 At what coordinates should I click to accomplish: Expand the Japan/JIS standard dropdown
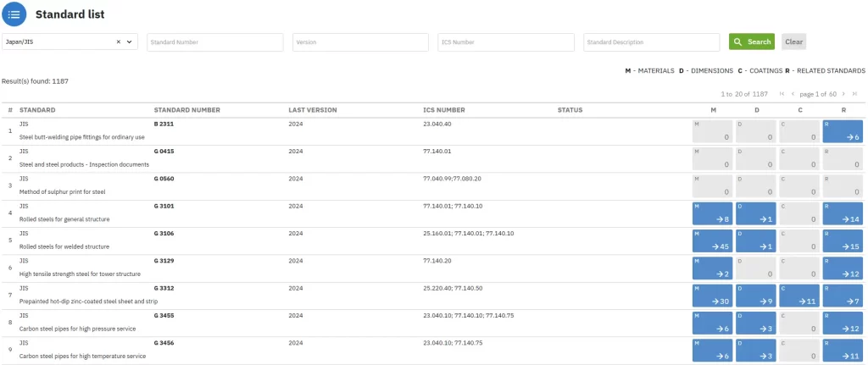coord(130,41)
